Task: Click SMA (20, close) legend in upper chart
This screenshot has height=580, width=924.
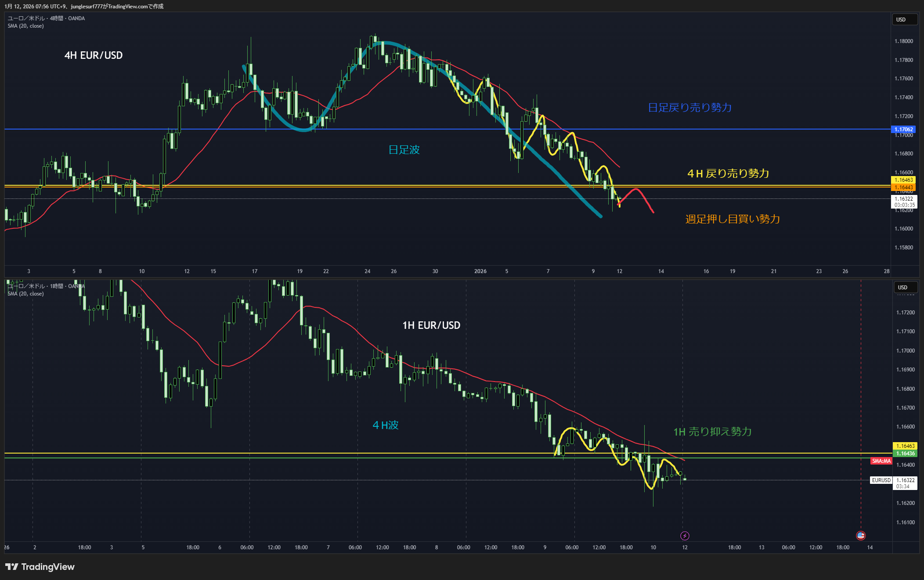Action: tap(25, 26)
